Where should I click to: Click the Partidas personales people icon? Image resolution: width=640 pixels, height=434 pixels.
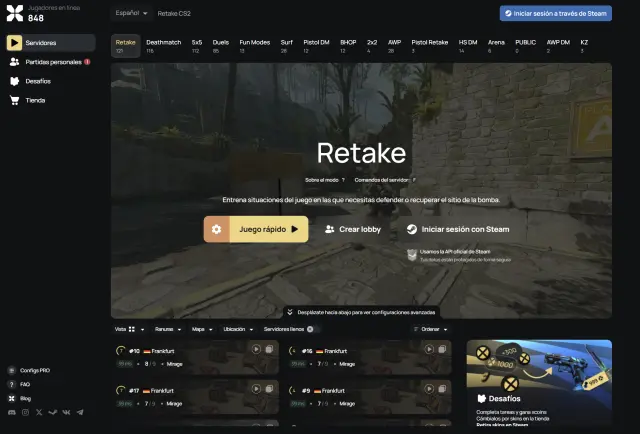coord(15,62)
